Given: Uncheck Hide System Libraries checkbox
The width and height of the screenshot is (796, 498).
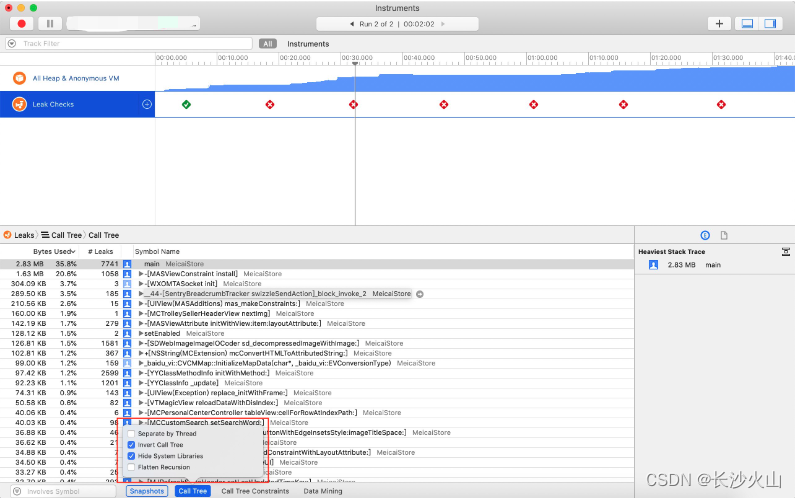Looking at the screenshot, I should 131,456.
